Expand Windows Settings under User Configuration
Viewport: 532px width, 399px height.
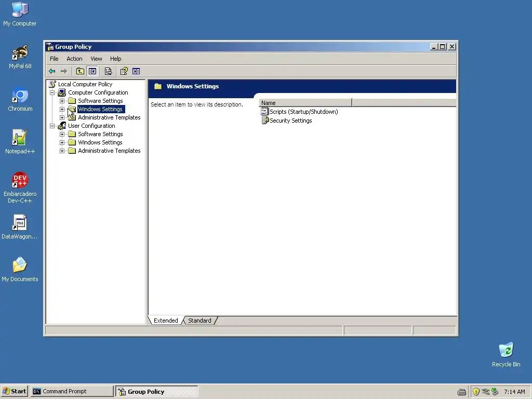click(62, 142)
